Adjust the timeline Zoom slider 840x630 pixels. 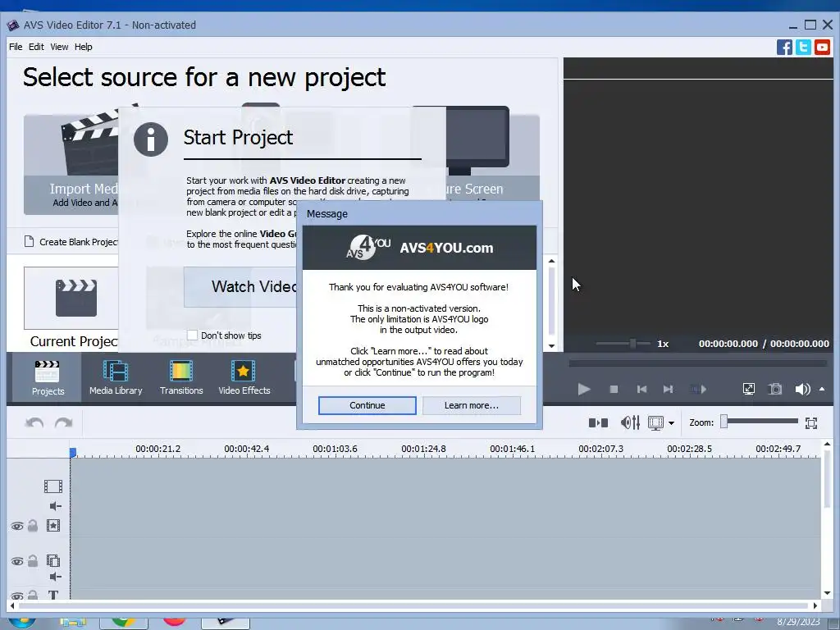click(x=760, y=422)
